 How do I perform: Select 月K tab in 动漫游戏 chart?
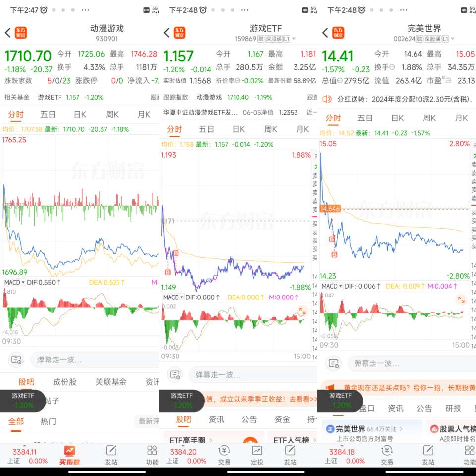coord(144,115)
